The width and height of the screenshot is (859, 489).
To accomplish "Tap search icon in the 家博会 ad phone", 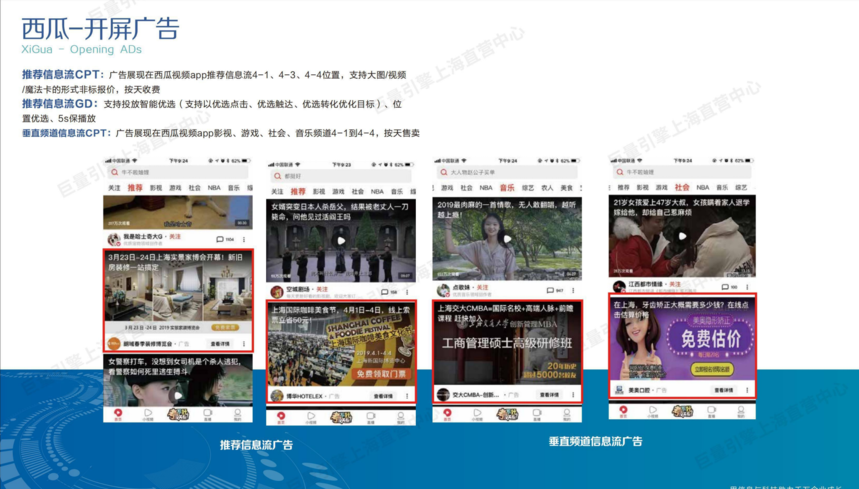I will coord(114,172).
